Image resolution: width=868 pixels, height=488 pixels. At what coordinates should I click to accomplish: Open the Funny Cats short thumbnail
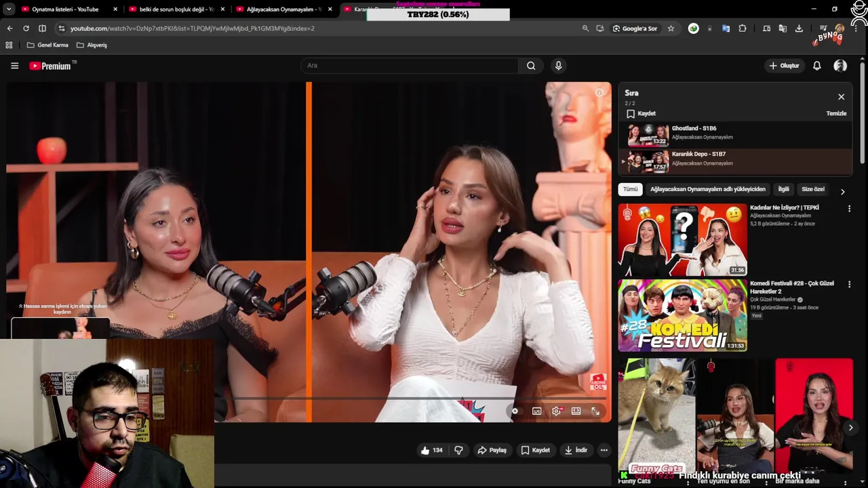656,416
